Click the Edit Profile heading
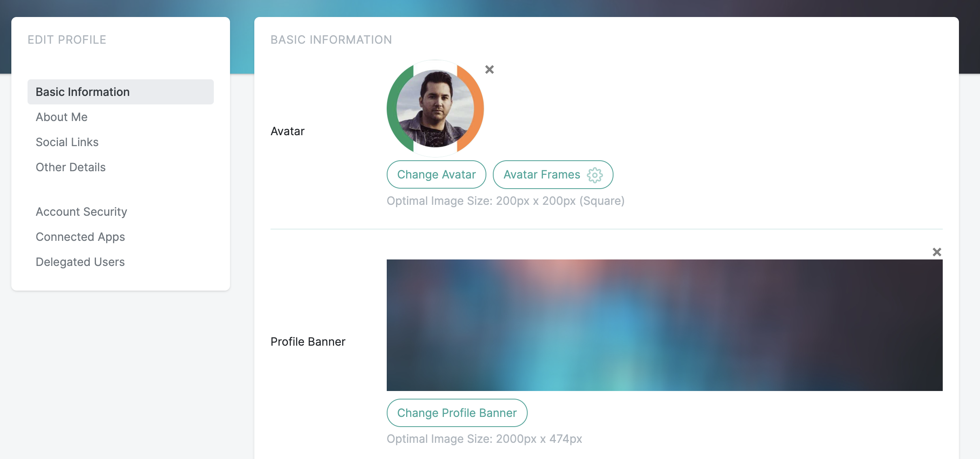This screenshot has height=459, width=980. click(67, 40)
